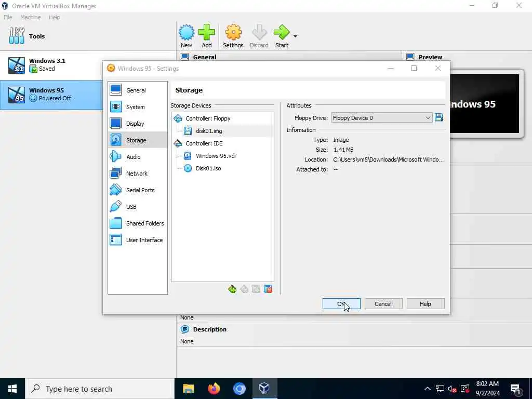Click the choose floppy disk image icon
The width and height of the screenshot is (532, 399).
pyautogui.click(x=438, y=118)
